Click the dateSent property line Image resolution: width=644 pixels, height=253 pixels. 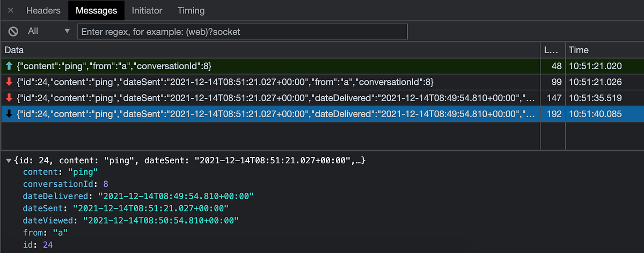coord(126,208)
